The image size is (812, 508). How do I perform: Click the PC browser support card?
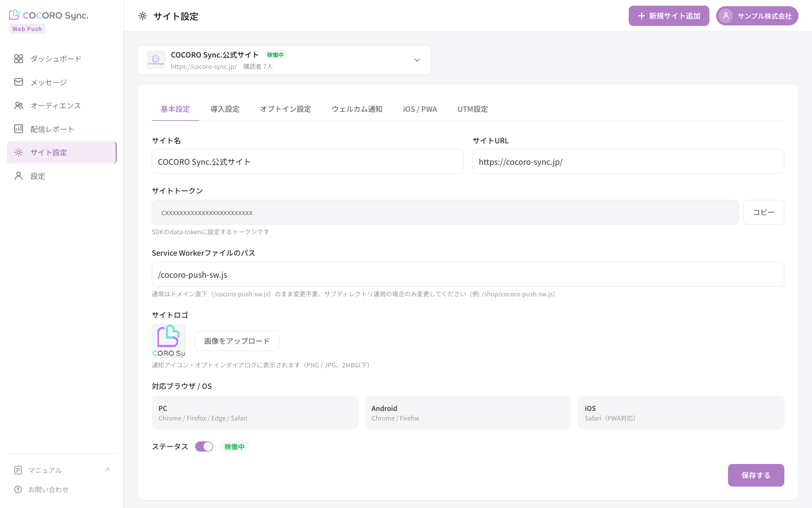[255, 413]
